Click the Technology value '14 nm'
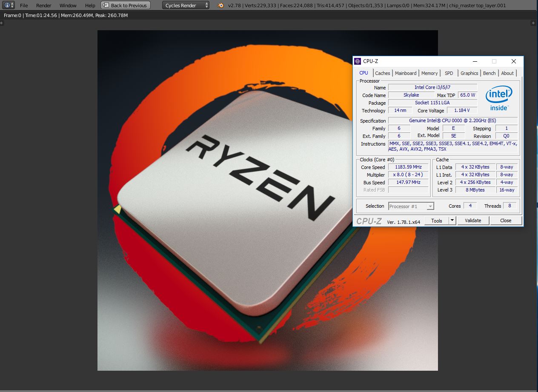The image size is (538, 392). (400, 110)
